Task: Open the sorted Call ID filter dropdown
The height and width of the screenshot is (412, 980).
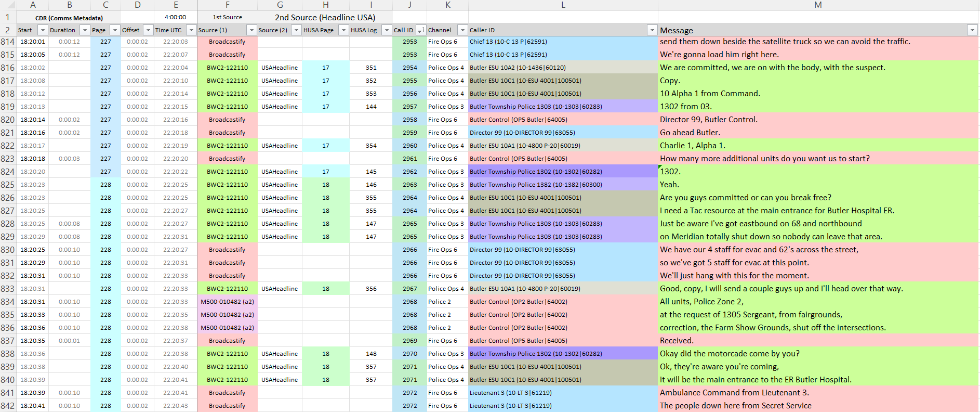Action: tap(421, 30)
